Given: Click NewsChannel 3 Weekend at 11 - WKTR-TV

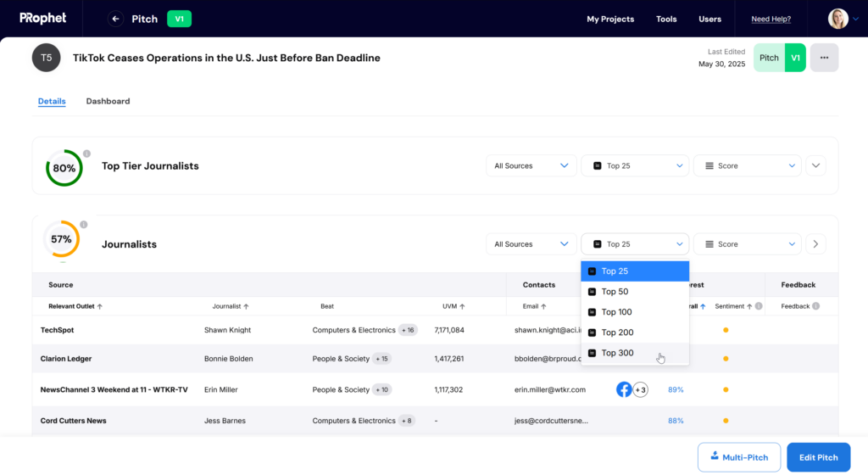Looking at the screenshot, I should [114, 389].
